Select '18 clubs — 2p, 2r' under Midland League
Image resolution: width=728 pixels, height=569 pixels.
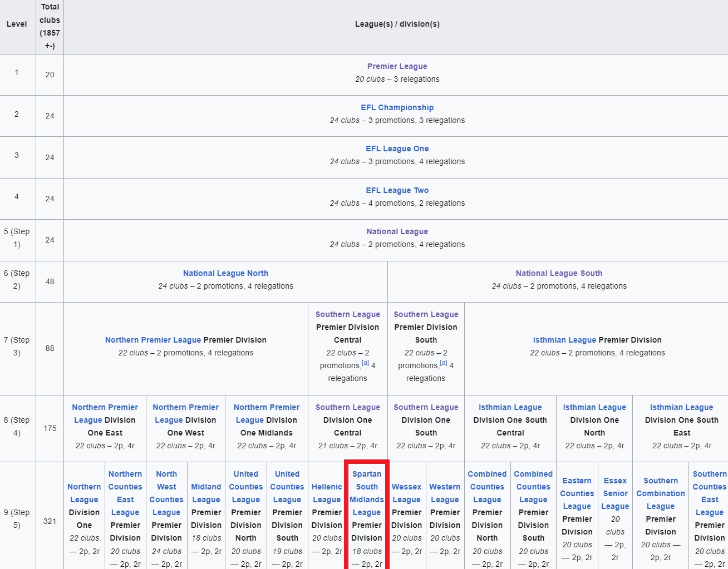[x=206, y=545]
